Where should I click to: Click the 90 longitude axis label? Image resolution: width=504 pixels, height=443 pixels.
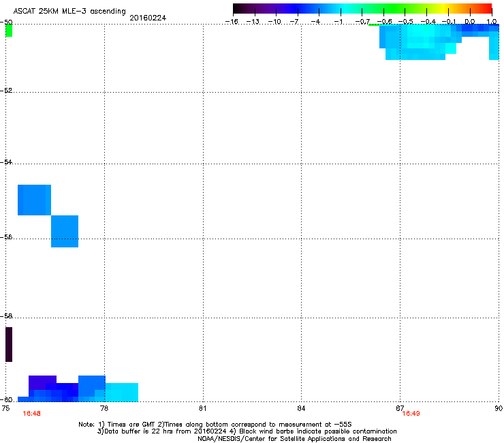499,408
